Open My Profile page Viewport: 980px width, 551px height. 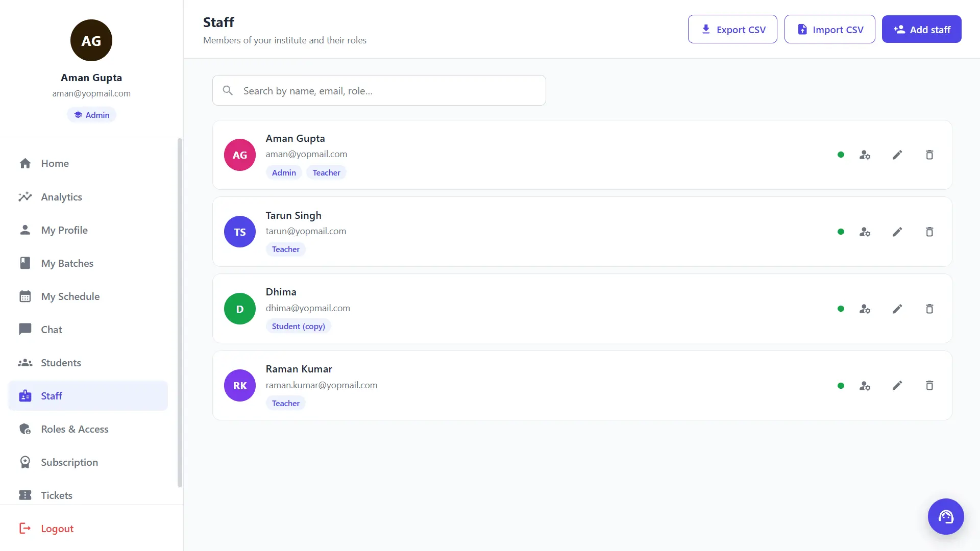88,230
